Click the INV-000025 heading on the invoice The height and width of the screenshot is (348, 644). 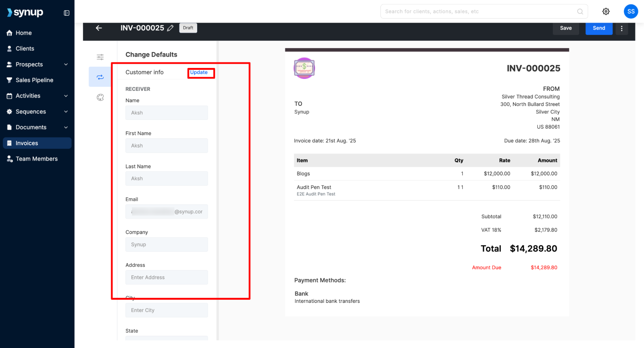pyautogui.click(x=533, y=68)
